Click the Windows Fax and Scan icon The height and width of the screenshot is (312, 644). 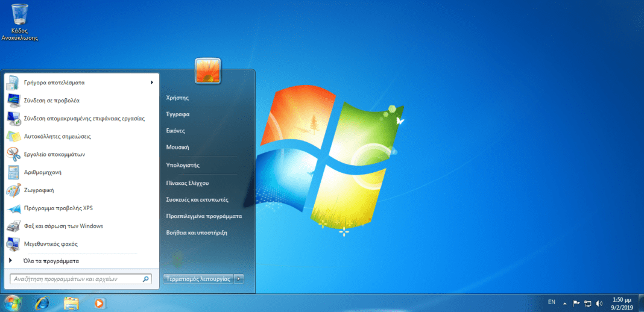[13, 226]
